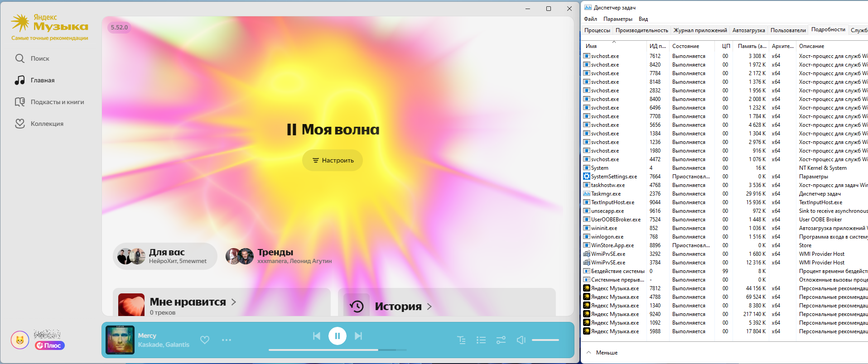Image resolution: width=868 pixels, height=364 pixels.
Task: Open the Параметры menu in Task Manager
Action: pyautogui.click(x=618, y=19)
